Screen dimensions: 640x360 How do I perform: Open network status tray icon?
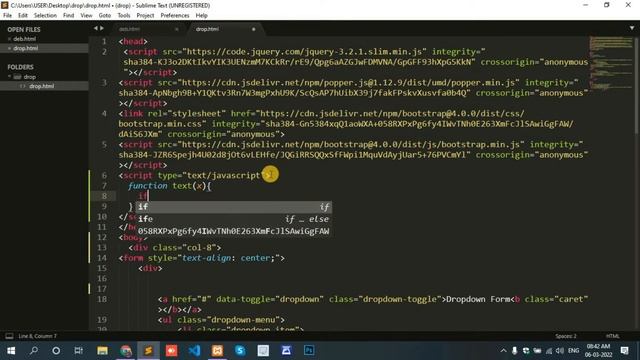tap(549, 351)
